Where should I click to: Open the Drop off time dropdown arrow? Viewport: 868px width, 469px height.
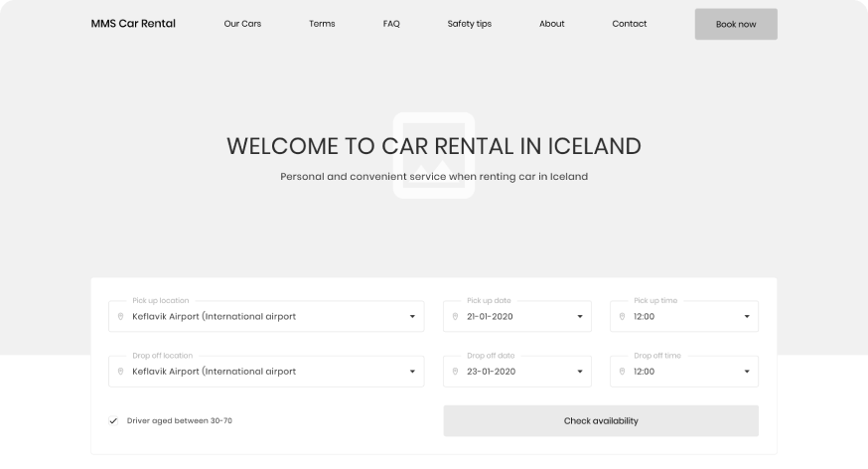[747, 372]
